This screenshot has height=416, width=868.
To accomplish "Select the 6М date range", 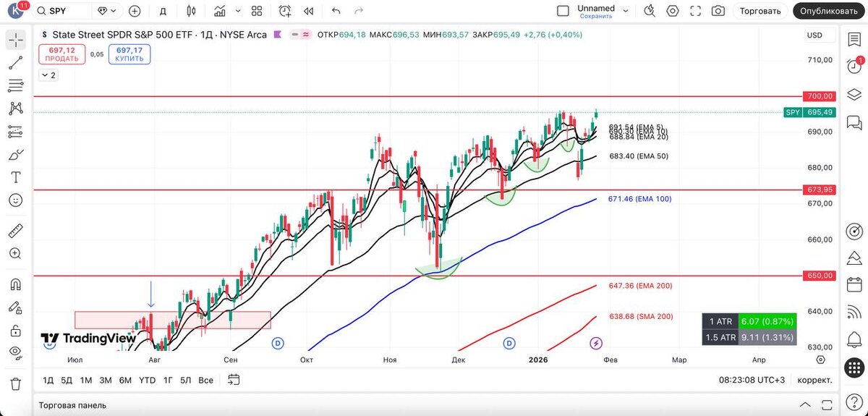I will pos(125,380).
